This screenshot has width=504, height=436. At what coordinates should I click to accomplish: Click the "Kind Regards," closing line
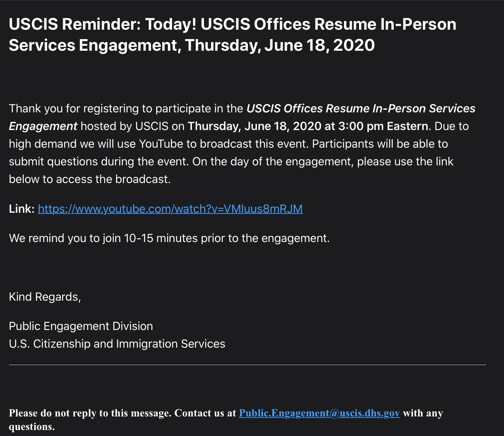(x=45, y=297)
